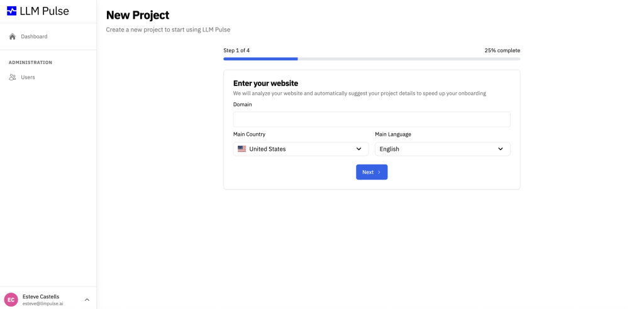Click the Users people icon

pyautogui.click(x=13, y=77)
